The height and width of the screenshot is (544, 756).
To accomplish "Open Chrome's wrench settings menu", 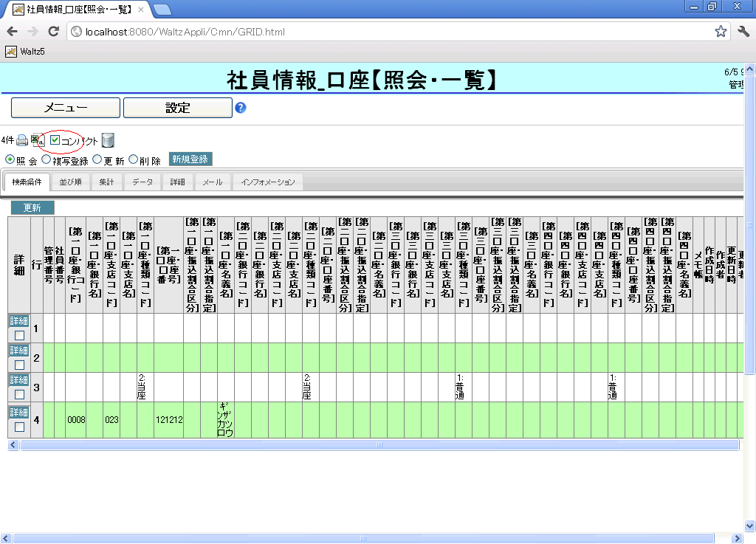I will click(x=743, y=32).
